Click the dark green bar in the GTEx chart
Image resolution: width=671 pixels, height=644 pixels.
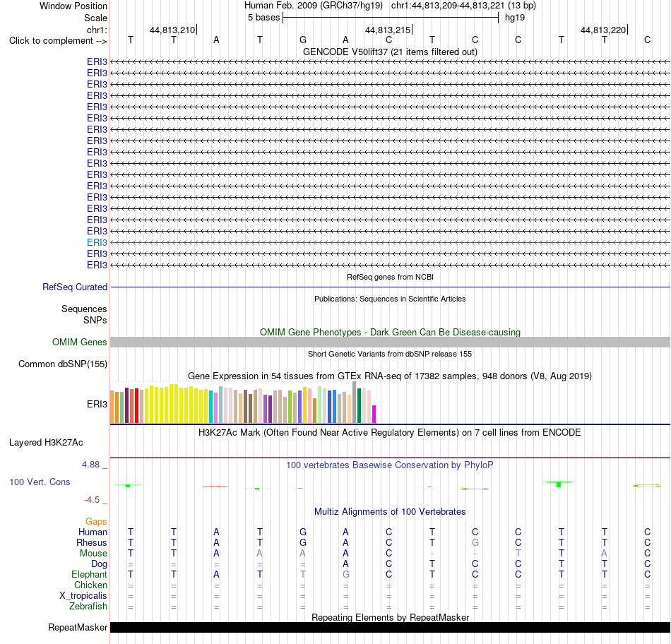(359, 405)
